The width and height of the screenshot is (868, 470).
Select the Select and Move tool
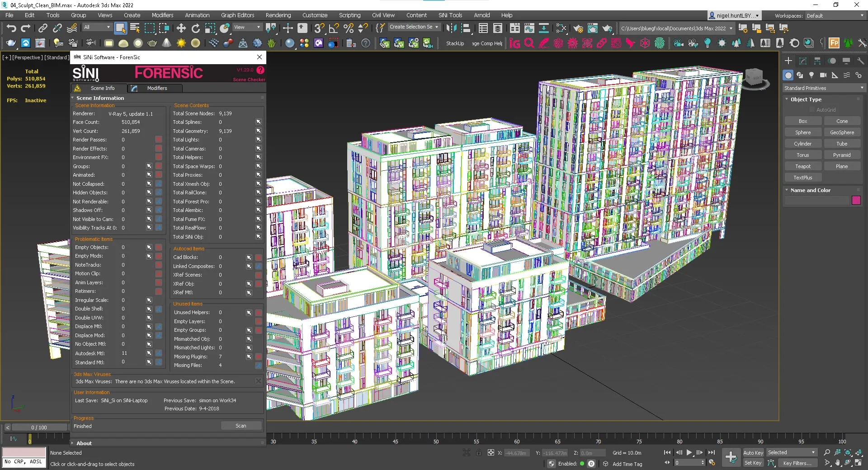tap(181, 28)
